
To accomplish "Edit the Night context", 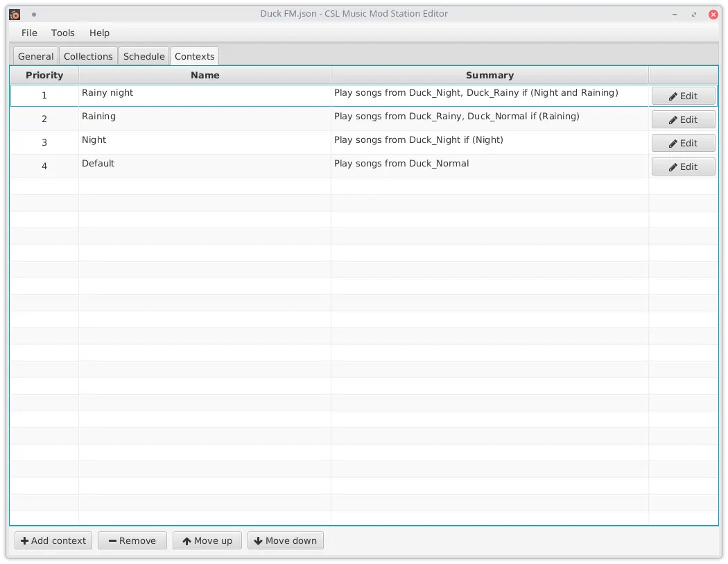I will (x=683, y=144).
